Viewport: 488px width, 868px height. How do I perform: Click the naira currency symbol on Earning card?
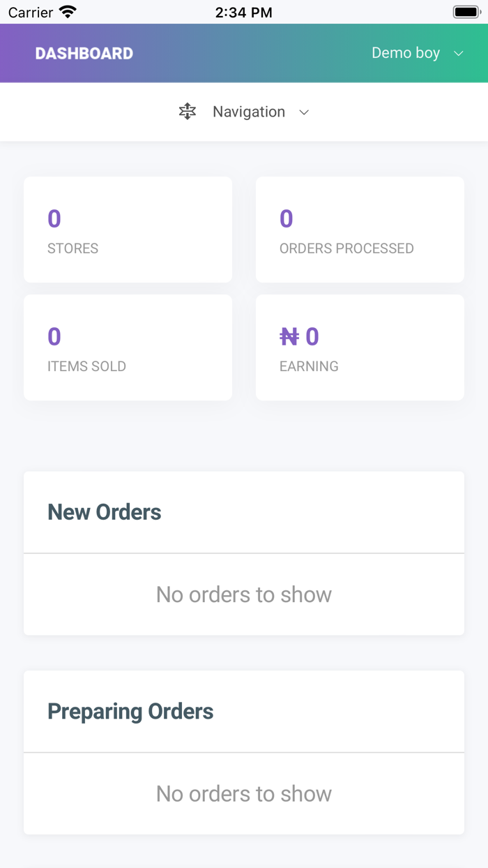[x=289, y=336]
